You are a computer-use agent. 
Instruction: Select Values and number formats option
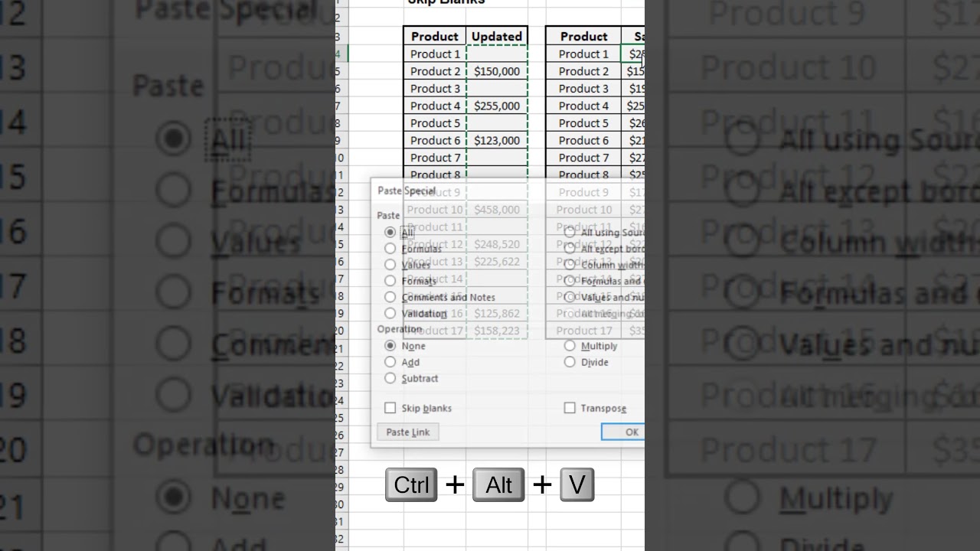tap(570, 297)
